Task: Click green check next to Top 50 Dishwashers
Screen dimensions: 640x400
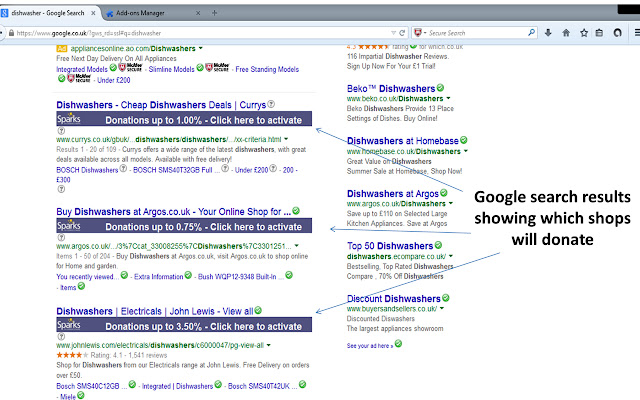Action: coord(438,245)
